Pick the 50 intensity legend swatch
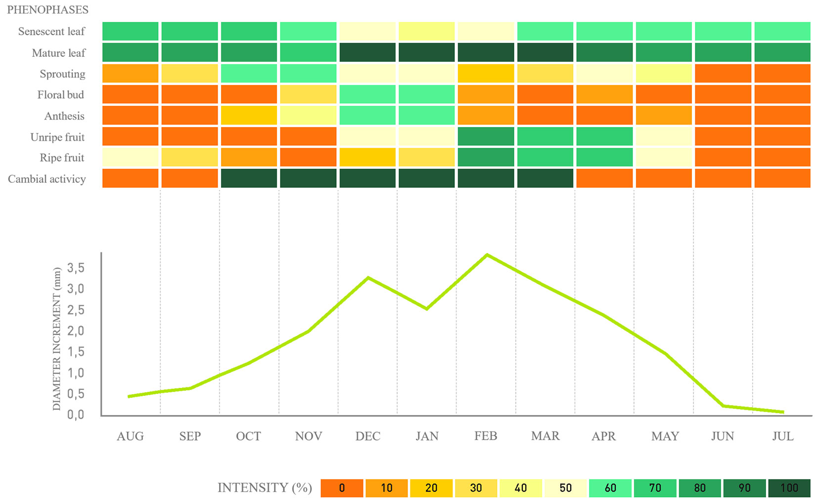The height and width of the screenshot is (504, 818). tap(565, 488)
